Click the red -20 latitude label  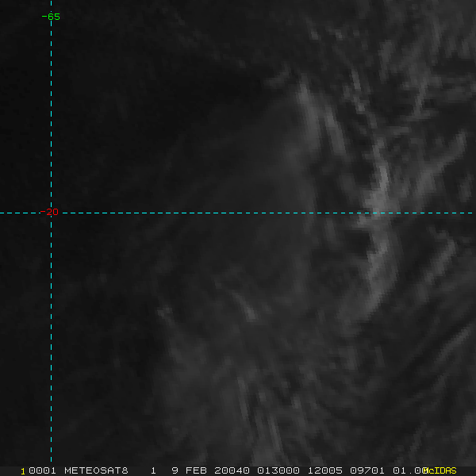pos(49,212)
